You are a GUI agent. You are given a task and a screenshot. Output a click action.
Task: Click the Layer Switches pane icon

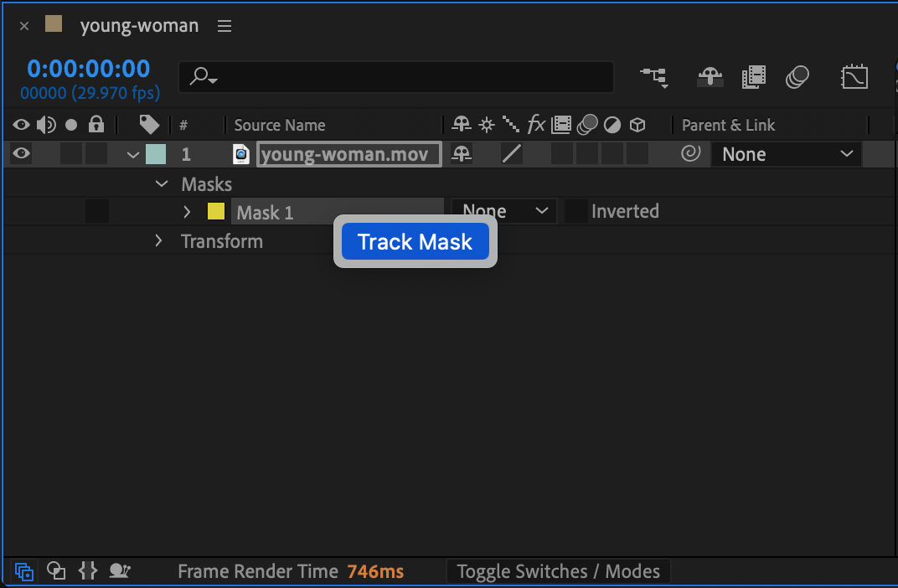24,572
